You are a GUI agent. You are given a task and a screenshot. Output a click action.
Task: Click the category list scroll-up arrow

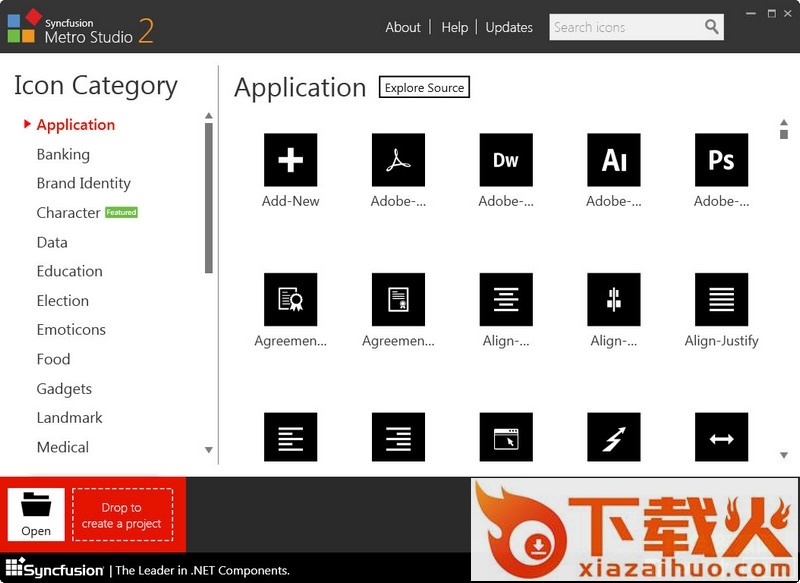209,116
